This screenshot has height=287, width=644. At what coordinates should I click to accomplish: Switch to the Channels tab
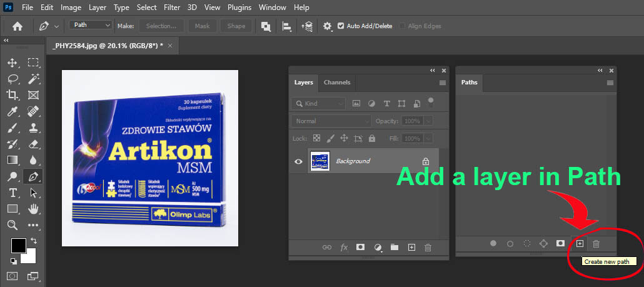coord(337,82)
